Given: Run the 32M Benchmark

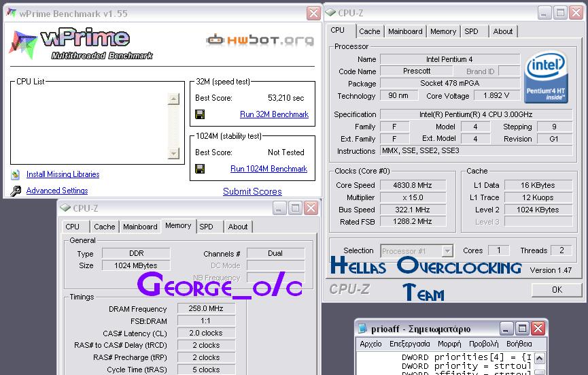Looking at the screenshot, I should (x=274, y=114).
